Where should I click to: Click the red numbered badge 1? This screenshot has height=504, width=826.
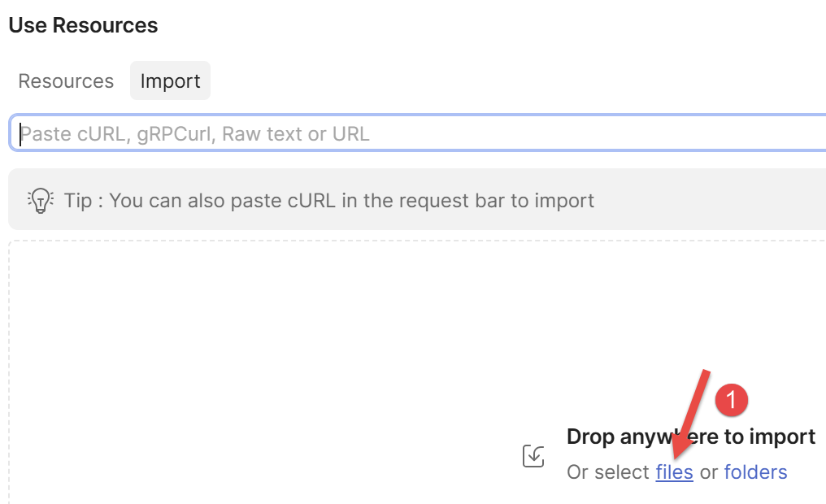pos(731,400)
